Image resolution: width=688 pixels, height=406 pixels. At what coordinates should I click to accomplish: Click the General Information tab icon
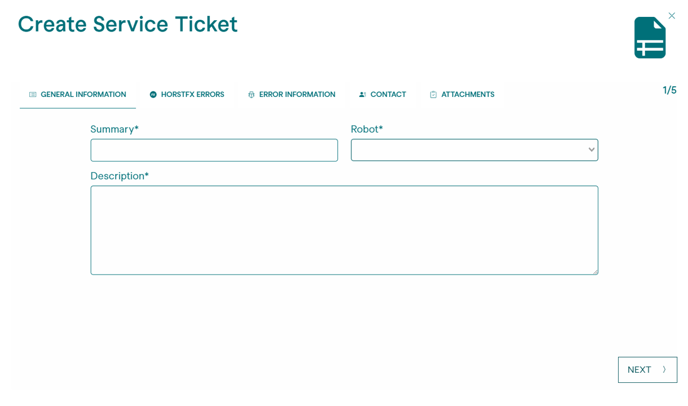[x=33, y=95]
